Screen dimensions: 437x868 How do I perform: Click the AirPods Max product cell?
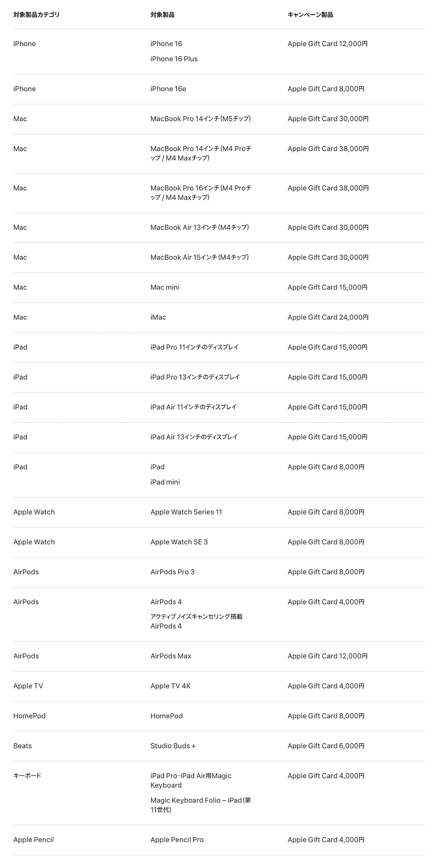[x=171, y=656]
